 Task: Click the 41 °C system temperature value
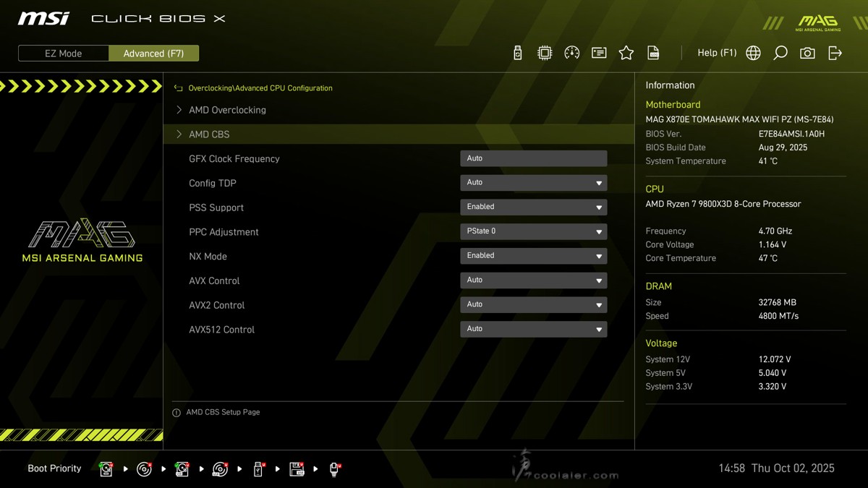[767, 161]
